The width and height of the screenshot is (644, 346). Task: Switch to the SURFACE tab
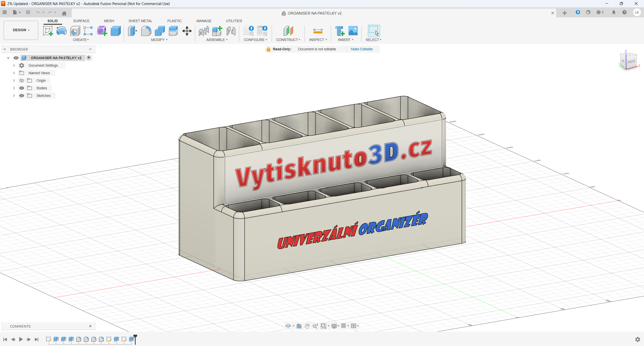(x=81, y=21)
